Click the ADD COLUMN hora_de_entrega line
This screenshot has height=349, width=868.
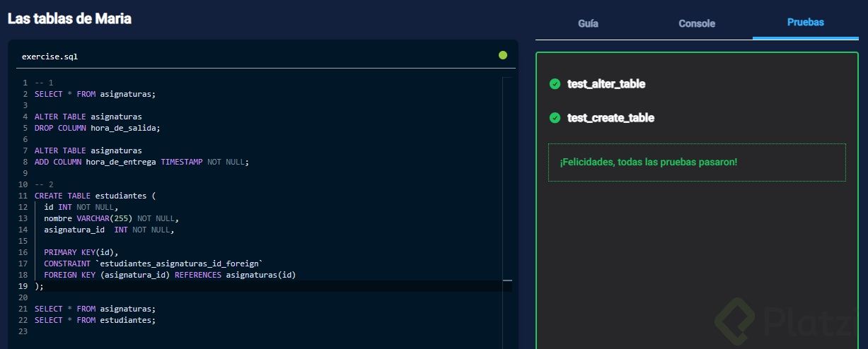(141, 162)
